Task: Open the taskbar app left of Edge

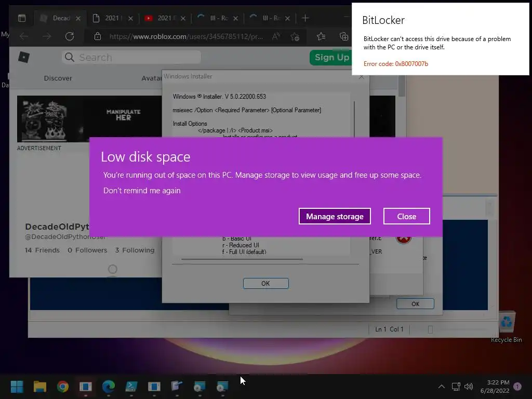Action: click(x=86, y=387)
